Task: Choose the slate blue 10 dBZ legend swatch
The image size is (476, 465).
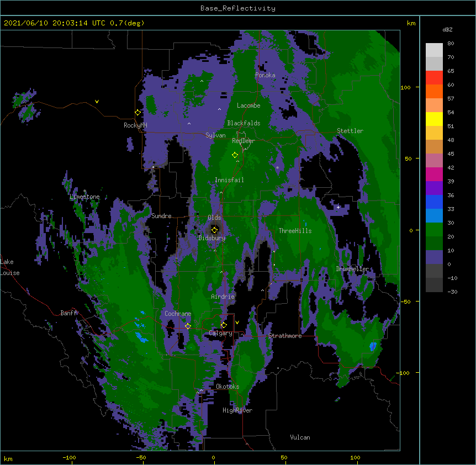Action: click(x=434, y=257)
